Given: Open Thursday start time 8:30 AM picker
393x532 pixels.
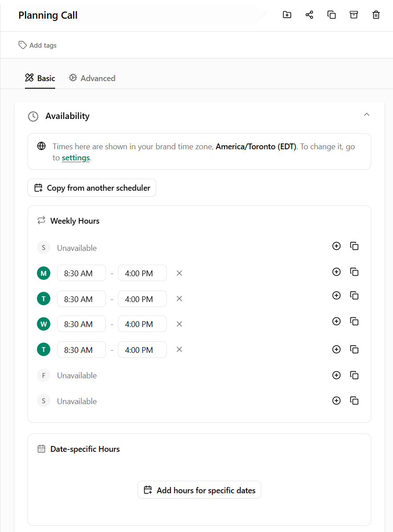Looking at the screenshot, I should (81, 350).
